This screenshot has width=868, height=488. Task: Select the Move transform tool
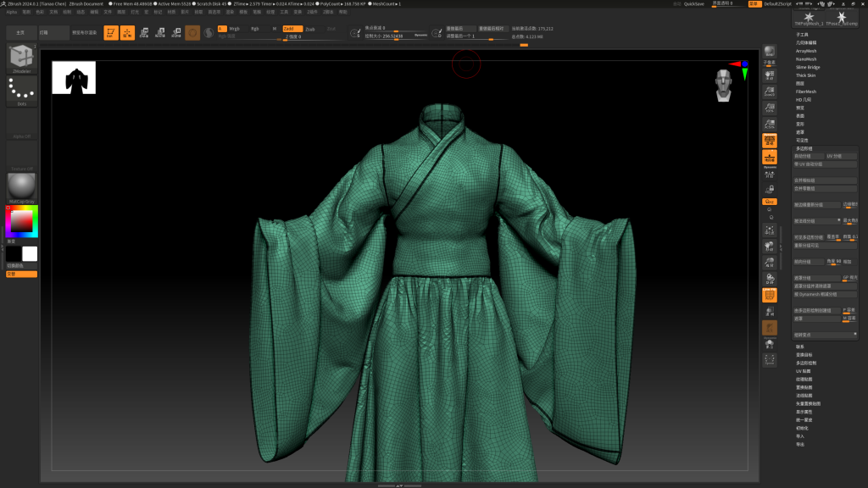click(x=144, y=33)
